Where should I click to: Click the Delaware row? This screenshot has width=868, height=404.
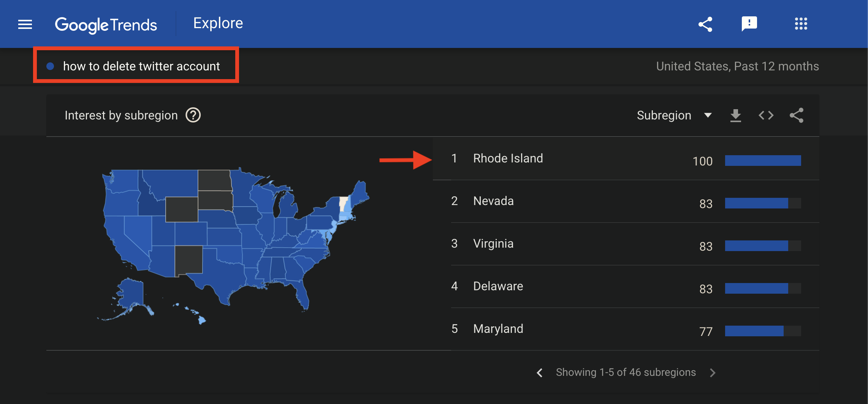pyautogui.click(x=498, y=286)
